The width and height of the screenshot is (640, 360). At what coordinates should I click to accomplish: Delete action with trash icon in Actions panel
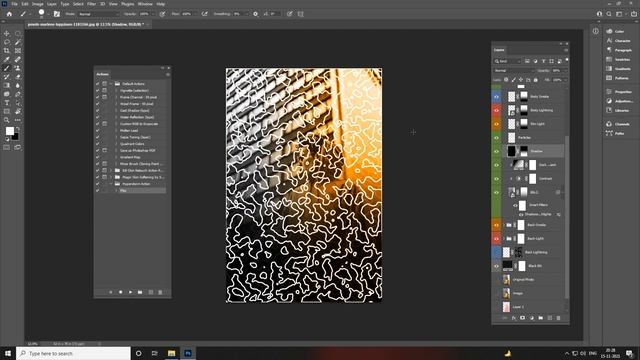[x=160, y=292]
